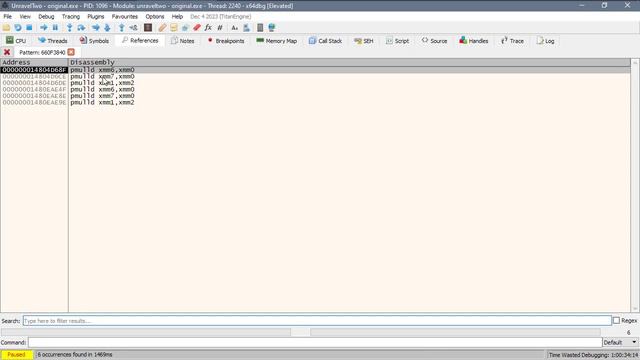
Task: Pause execution with the pause icon
Action: pos(55,28)
